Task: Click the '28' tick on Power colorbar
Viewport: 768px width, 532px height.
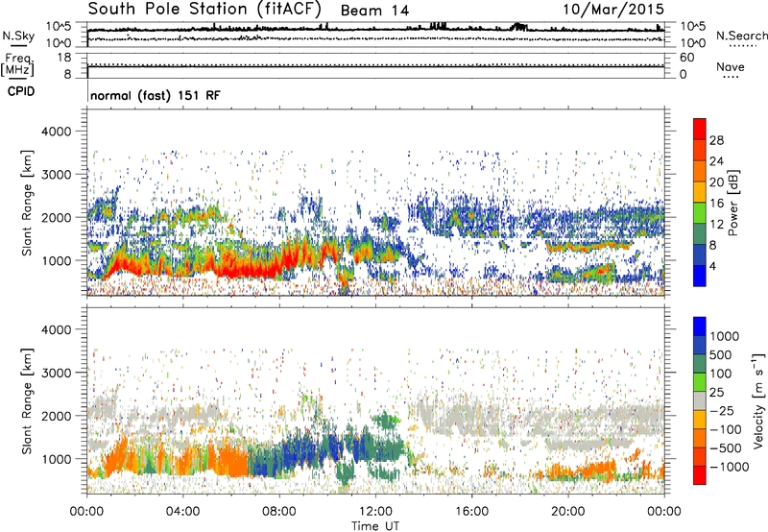Action: tap(716, 140)
